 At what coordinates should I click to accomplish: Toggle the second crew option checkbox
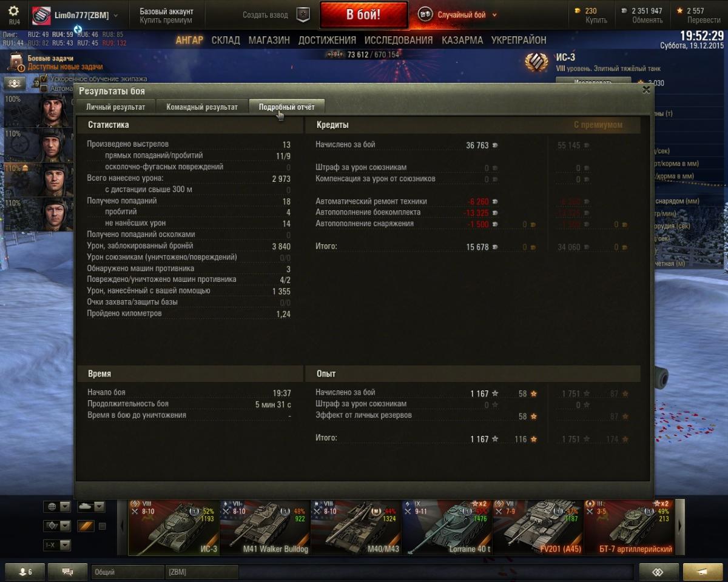[x=44, y=89]
